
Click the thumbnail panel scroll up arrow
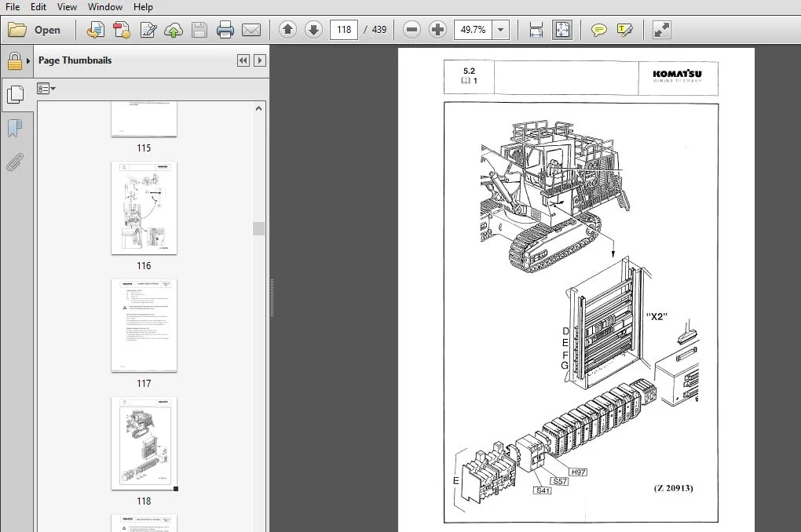[258, 108]
